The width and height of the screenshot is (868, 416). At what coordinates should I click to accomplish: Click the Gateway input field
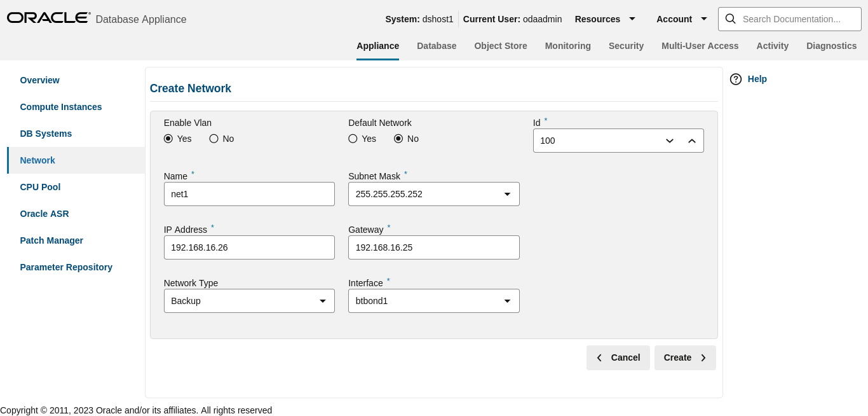pos(434,247)
